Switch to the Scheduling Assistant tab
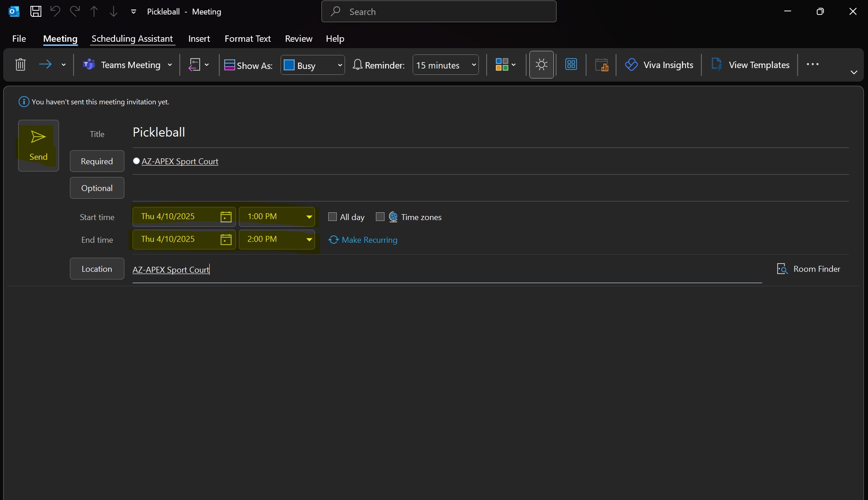Screen dimensions: 868x500 click(x=132, y=39)
